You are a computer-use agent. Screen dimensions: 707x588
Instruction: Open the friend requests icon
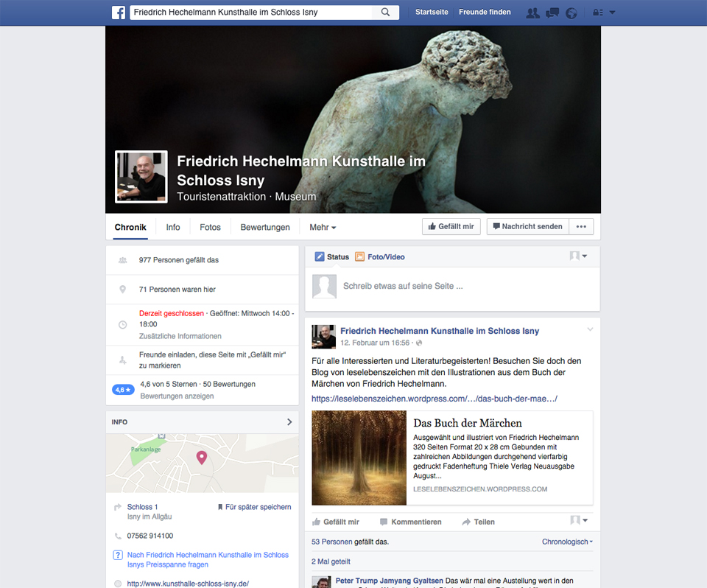[x=532, y=13]
